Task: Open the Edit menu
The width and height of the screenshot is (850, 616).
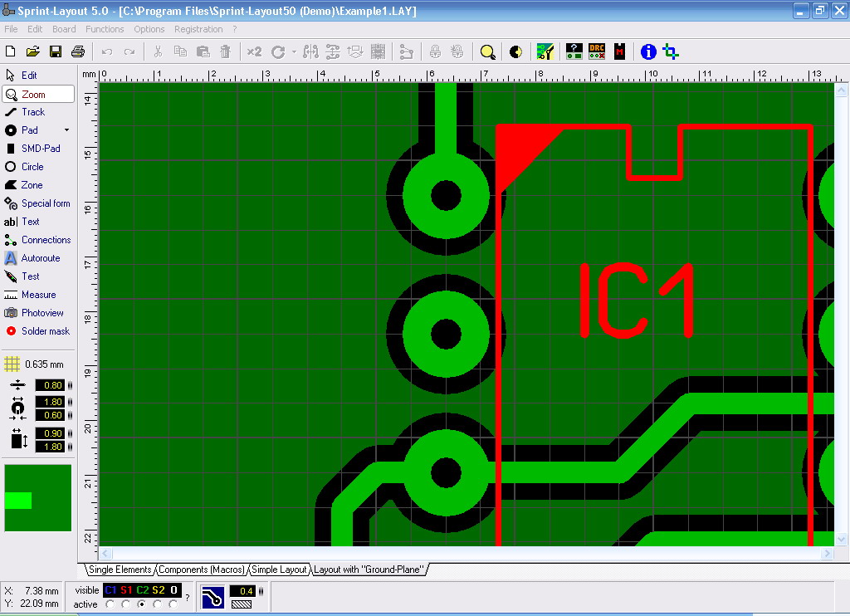Action: [x=35, y=29]
